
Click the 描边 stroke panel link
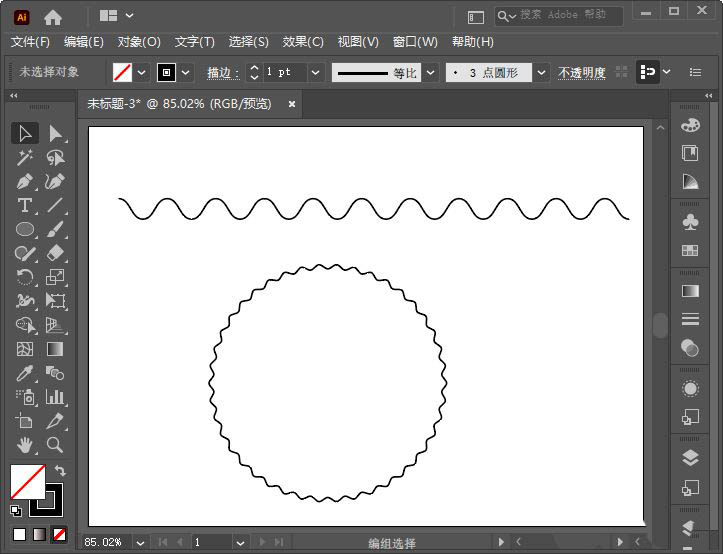[222, 73]
